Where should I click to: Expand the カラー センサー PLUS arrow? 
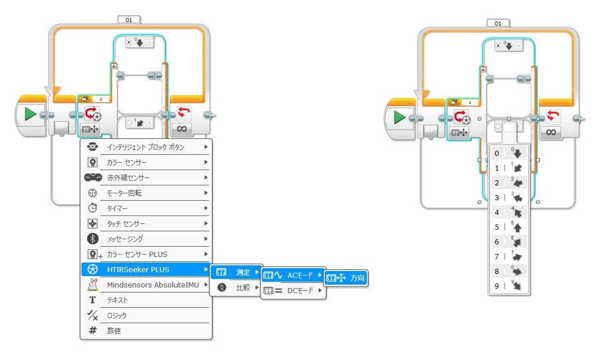point(206,254)
